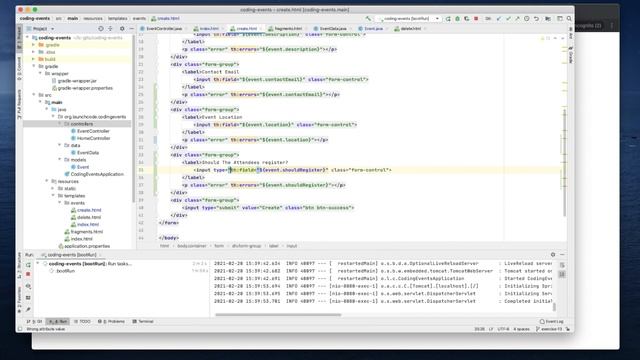Click the UTF-8 encoding status bar entry
The image size is (640, 360).
(x=503, y=329)
